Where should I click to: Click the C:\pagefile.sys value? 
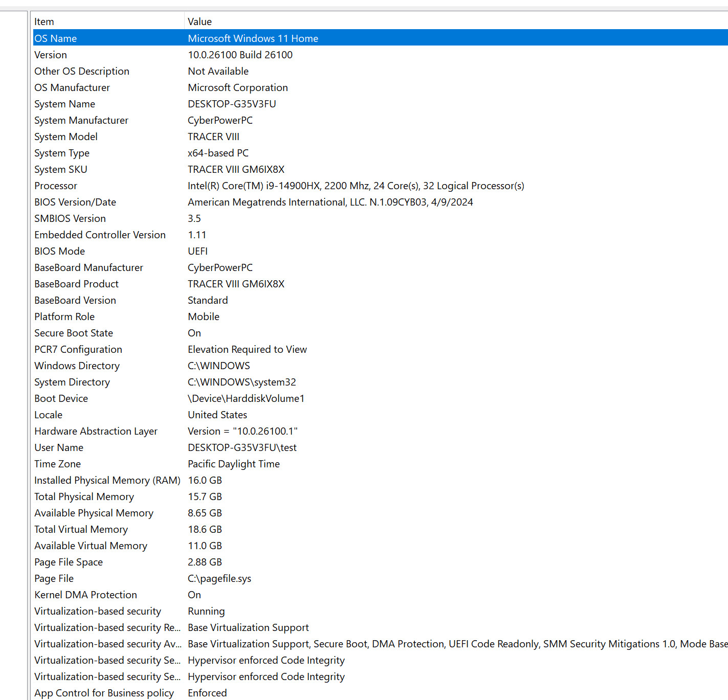pyautogui.click(x=219, y=578)
